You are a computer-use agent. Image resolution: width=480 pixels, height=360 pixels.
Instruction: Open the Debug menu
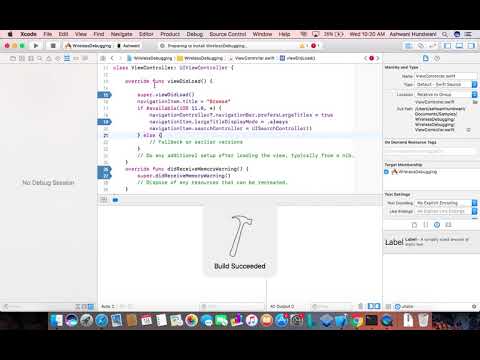click(x=195, y=34)
